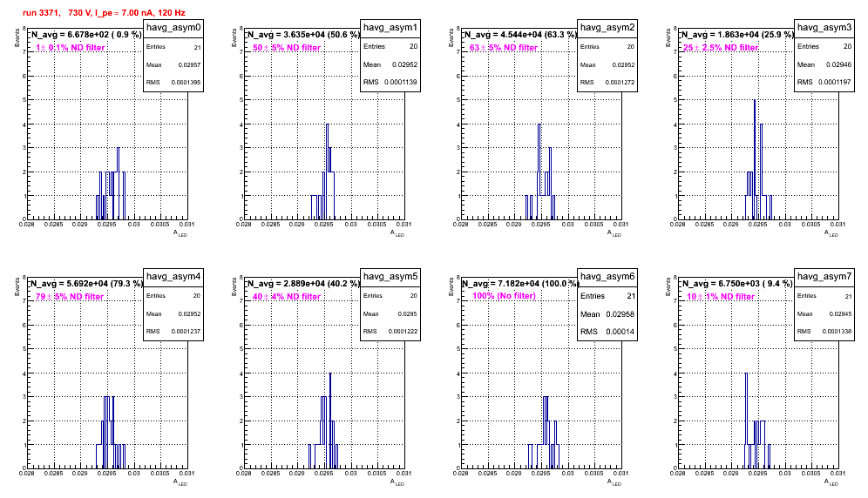Click the 1± 0.1% ND filter label
The image size is (868, 498).
click(71, 48)
